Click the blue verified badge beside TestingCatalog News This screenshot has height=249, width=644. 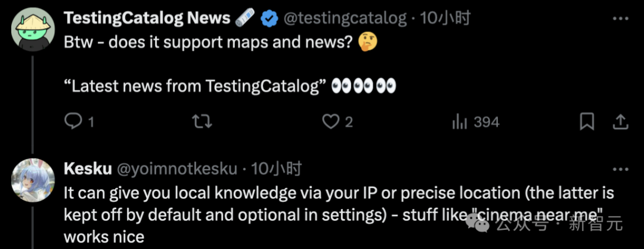coord(271,19)
